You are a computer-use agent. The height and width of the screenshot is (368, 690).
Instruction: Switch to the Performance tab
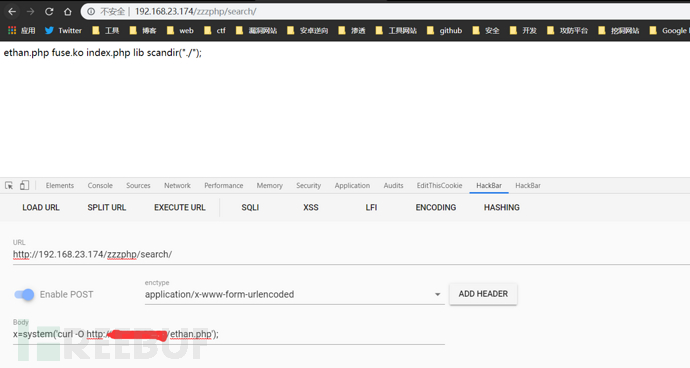224,185
